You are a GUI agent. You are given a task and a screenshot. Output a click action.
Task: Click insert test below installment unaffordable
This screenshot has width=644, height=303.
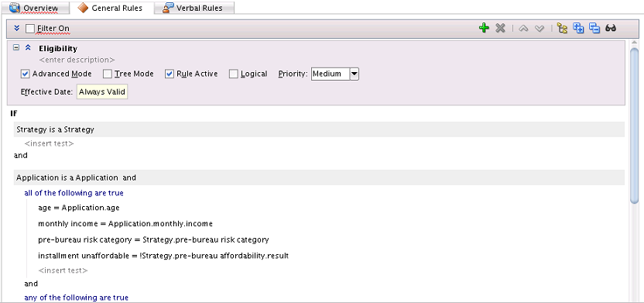(x=63, y=270)
